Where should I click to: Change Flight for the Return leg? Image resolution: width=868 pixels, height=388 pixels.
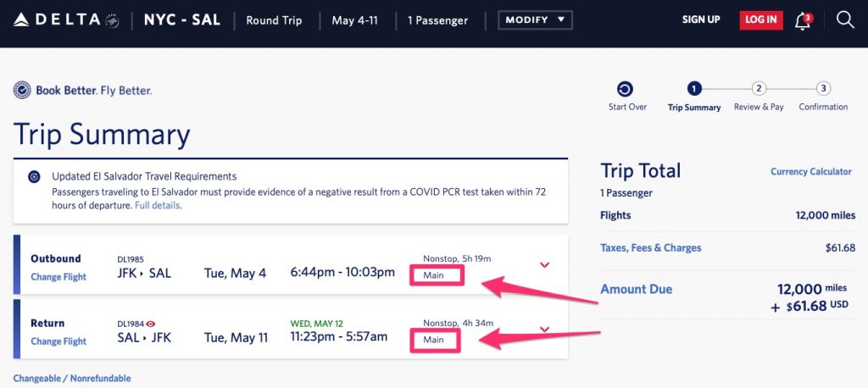tap(58, 341)
